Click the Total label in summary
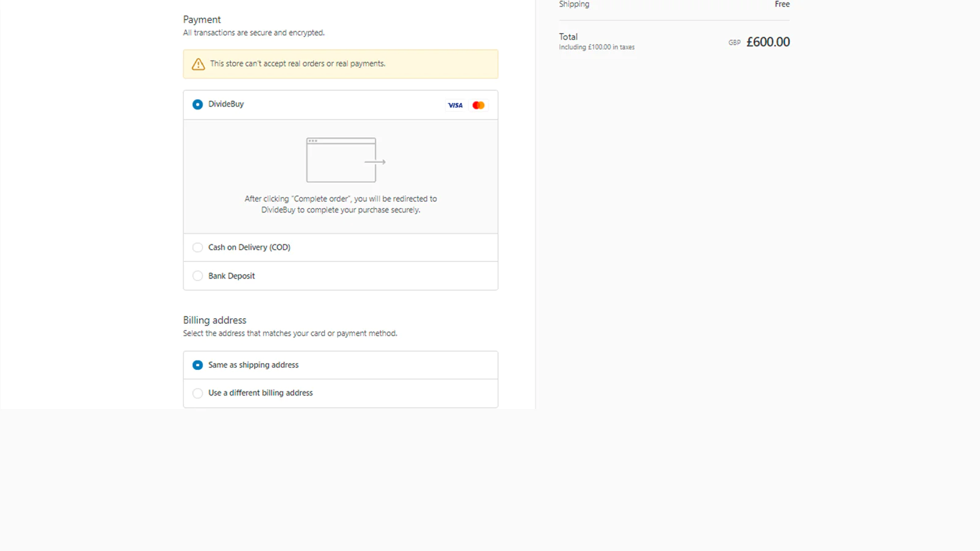 568,37
